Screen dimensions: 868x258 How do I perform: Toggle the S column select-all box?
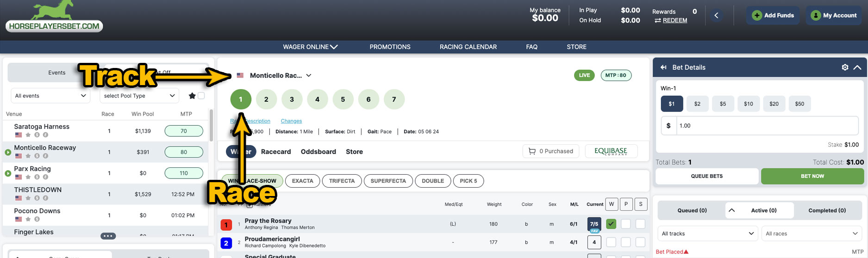(x=641, y=204)
